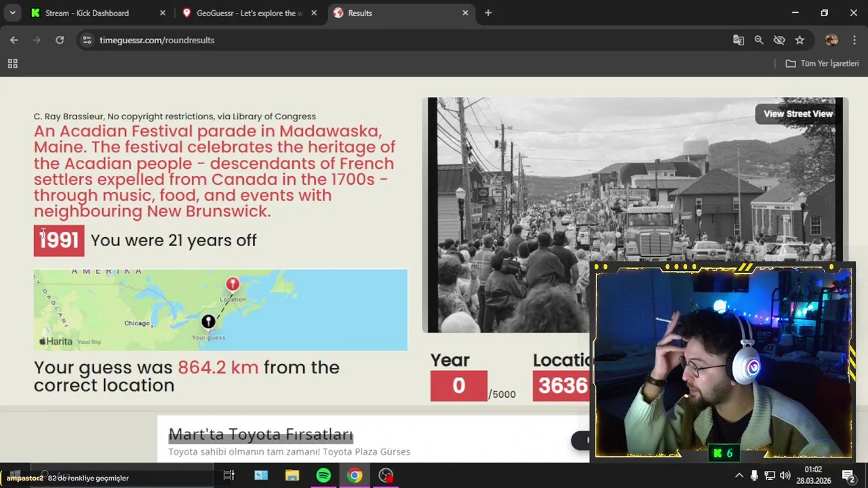Open OBS Studio from the taskbar

tap(386, 475)
